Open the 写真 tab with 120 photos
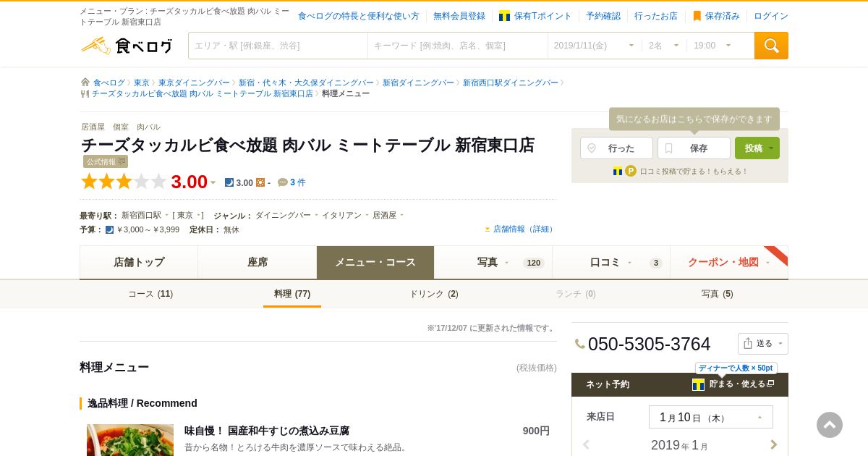Image resolution: width=868 pixels, height=456 pixels. 493,262
